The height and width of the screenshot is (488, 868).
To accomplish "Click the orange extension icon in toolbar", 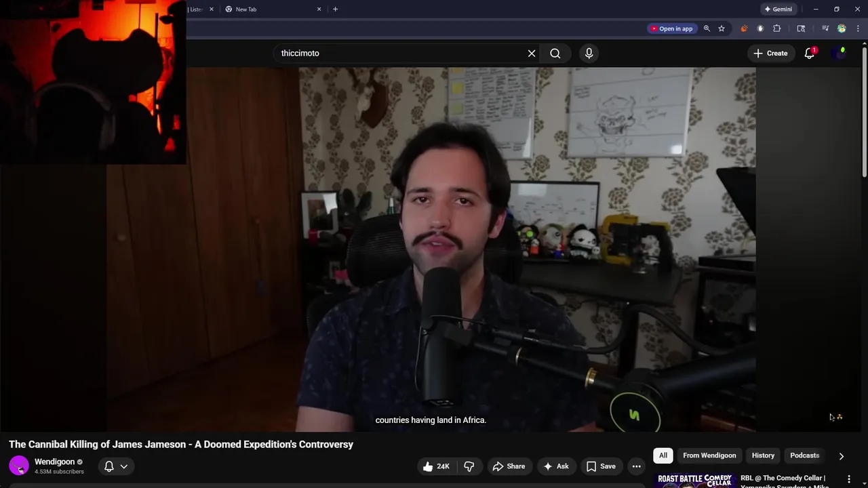I will [x=744, y=28].
